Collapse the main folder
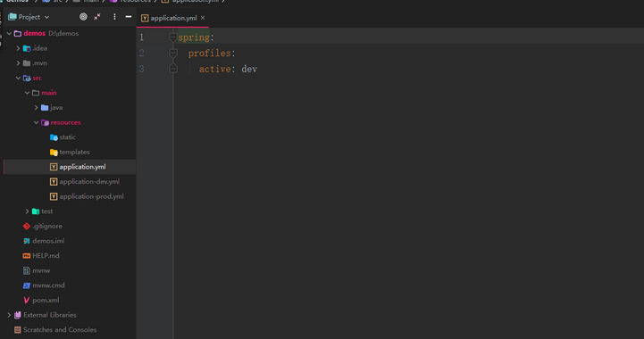Image resolution: width=644 pixels, height=339 pixels. coord(27,93)
